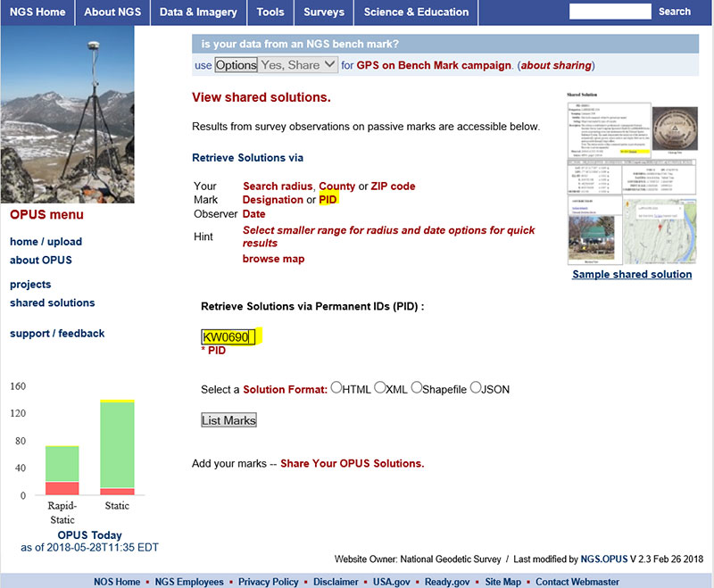Image resolution: width=714 pixels, height=588 pixels.
Task: Expand the 'Yes, Share' dropdown
Action: [x=299, y=65]
